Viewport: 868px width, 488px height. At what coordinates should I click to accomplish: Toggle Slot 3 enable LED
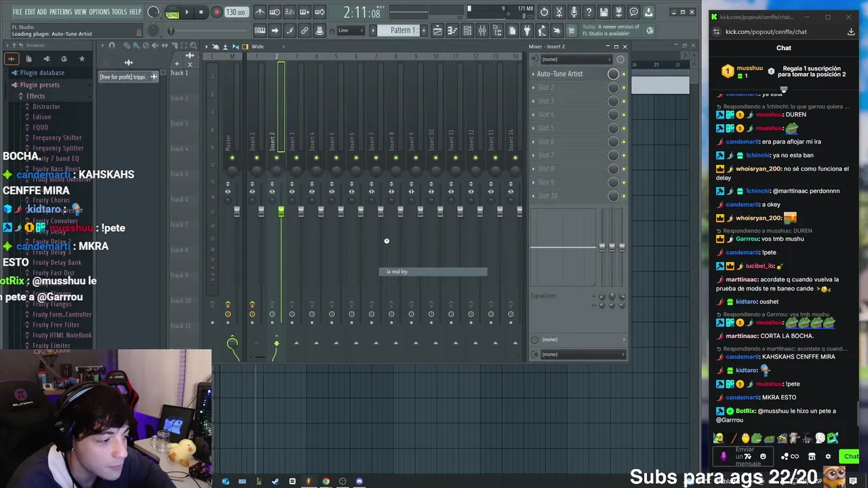pos(624,101)
